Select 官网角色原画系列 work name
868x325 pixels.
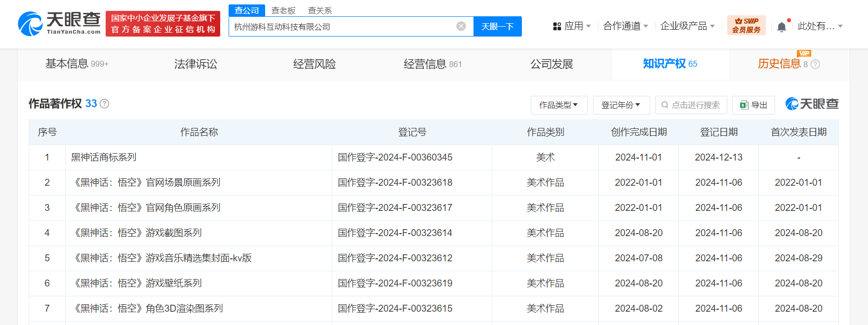(x=146, y=208)
